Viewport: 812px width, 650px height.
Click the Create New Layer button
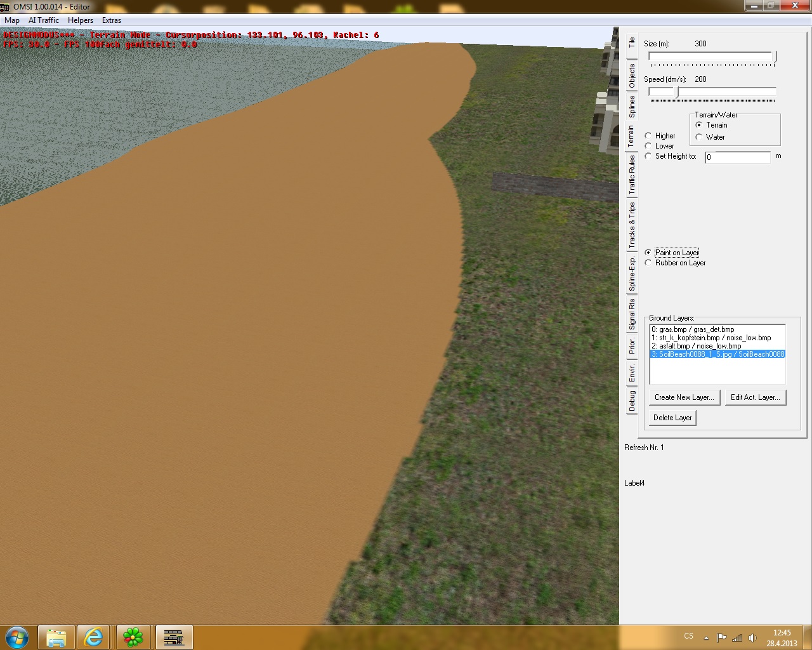(684, 397)
